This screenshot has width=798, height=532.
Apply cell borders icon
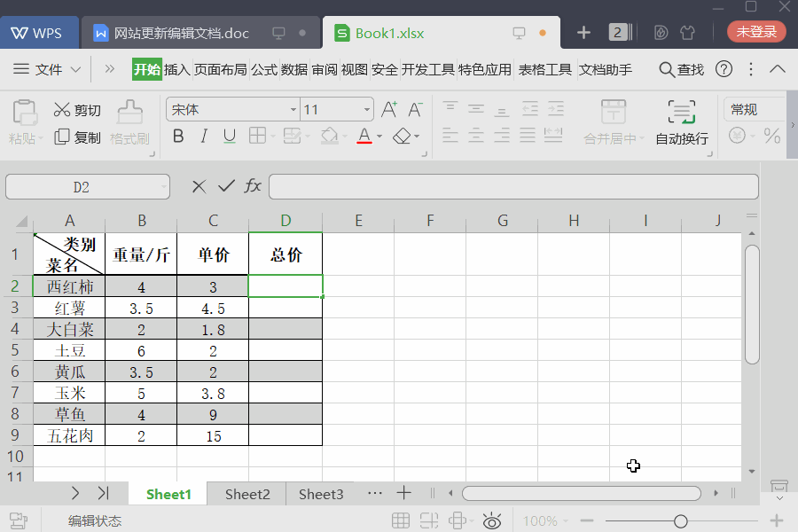(x=257, y=136)
